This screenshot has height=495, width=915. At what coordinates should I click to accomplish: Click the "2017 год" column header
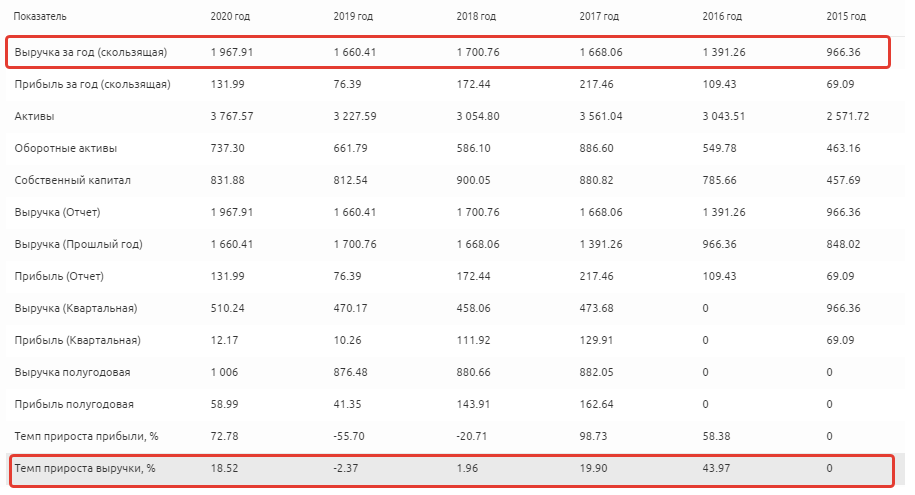599,17
